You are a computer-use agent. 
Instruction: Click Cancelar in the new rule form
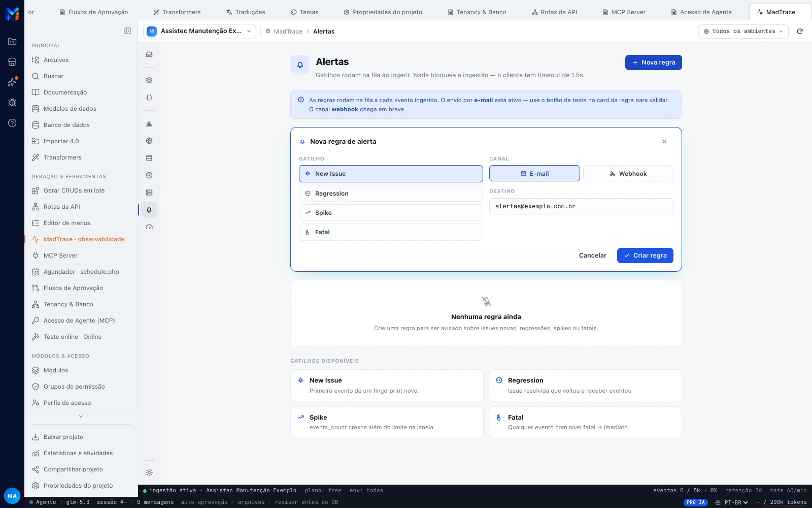593,256
